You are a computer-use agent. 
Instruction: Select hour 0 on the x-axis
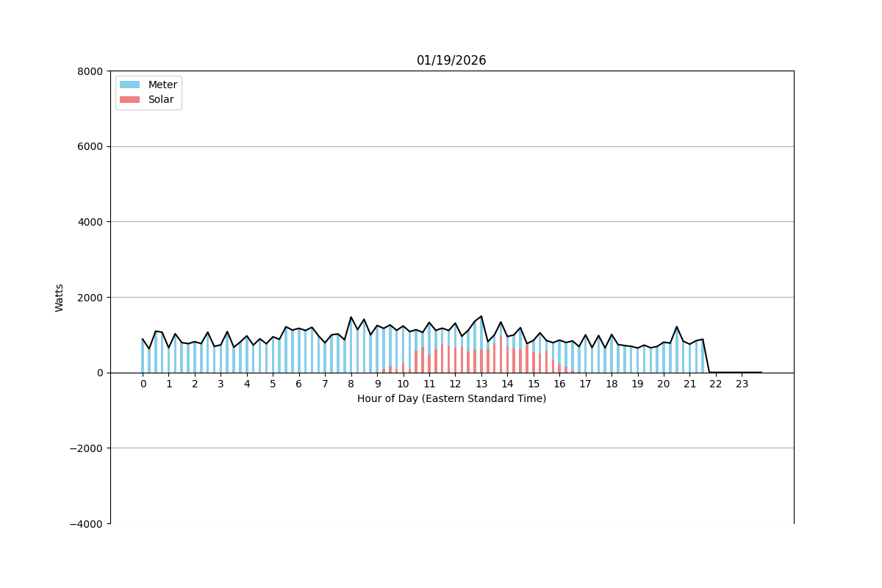tap(143, 384)
